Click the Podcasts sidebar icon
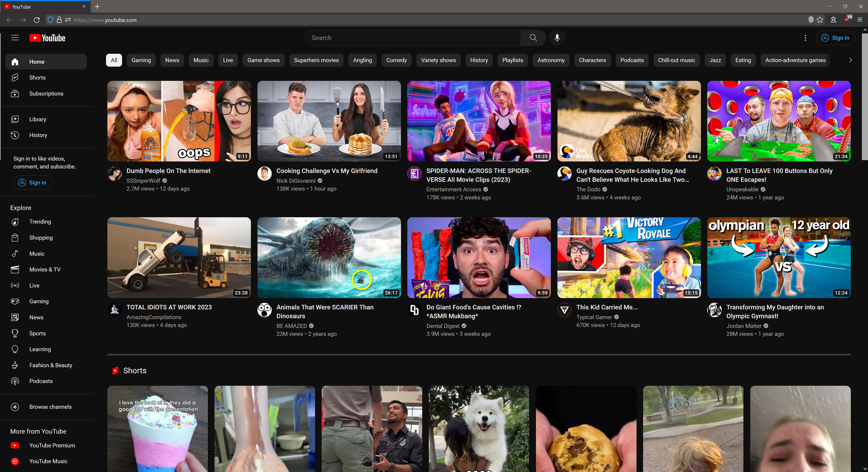The height and width of the screenshot is (472, 868). 15,381
